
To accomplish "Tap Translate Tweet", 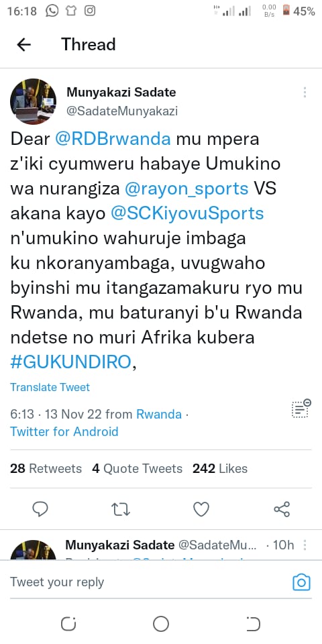I will pos(50,387).
